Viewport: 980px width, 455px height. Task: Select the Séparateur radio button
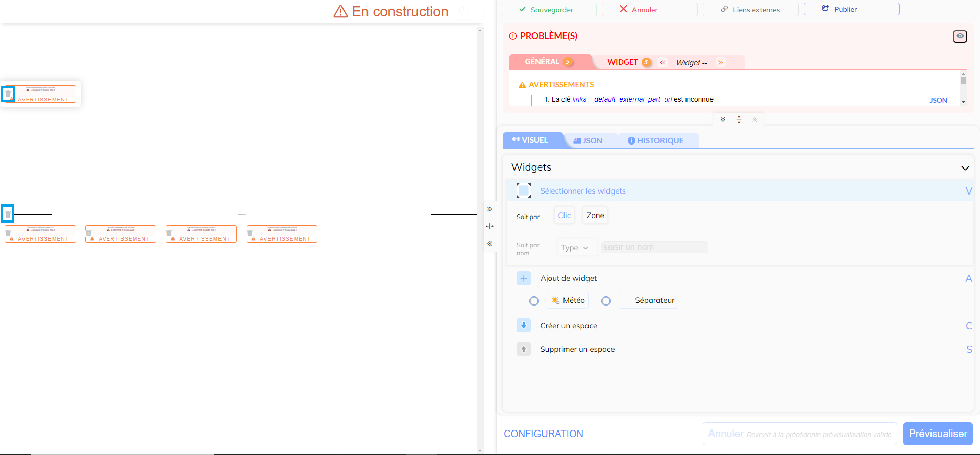pyautogui.click(x=606, y=301)
